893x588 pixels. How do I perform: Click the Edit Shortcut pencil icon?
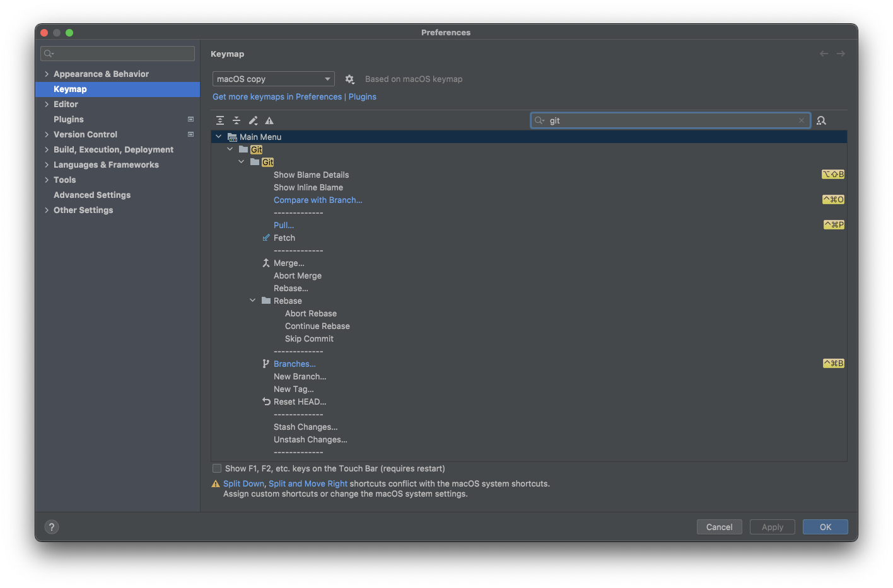pyautogui.click(x=253, y=120)
